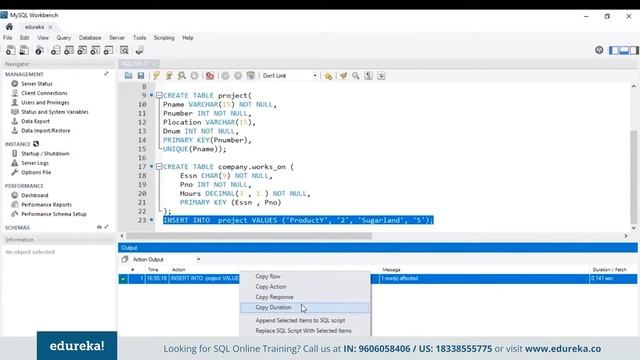This screenshot has height=360, width=640.
Task: Beautify the query with the broom icon
Action: coord(343,76)
